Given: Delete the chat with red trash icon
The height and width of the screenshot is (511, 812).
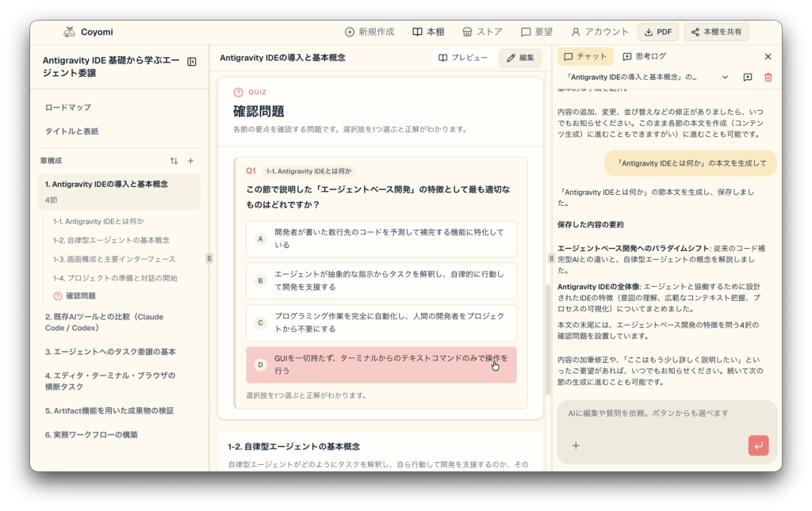Looking at the screenshot, I should [x=768, y=77].
